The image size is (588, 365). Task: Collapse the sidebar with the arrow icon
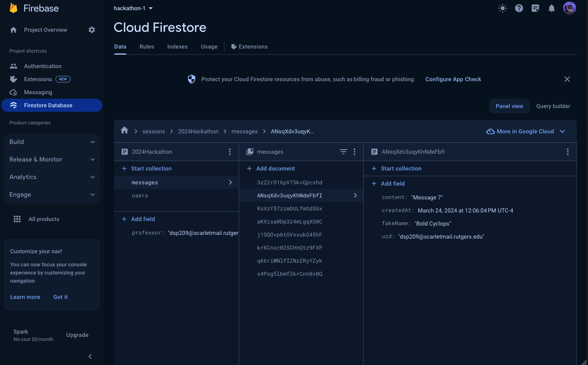pyautogui.click(x=90, y=356)
